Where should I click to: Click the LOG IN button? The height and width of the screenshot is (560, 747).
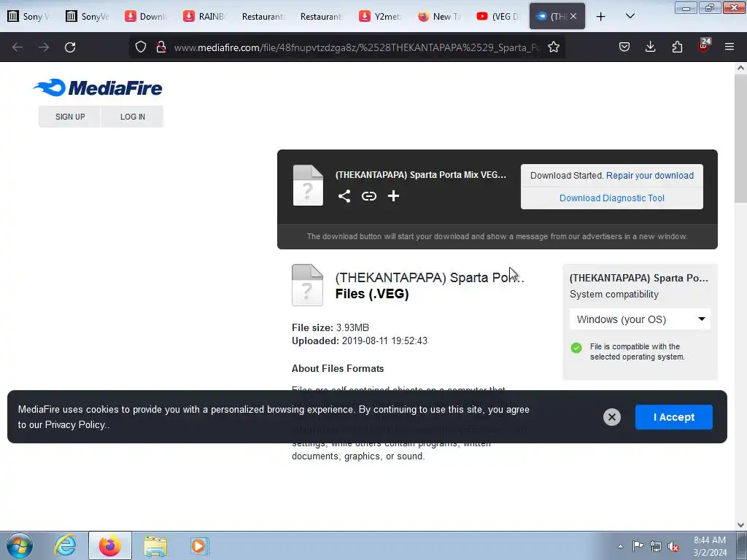133,117
